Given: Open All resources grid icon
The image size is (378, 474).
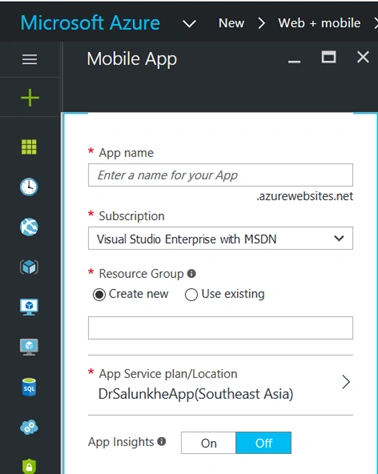Looking at the screenshot, I should click(29, 147).
